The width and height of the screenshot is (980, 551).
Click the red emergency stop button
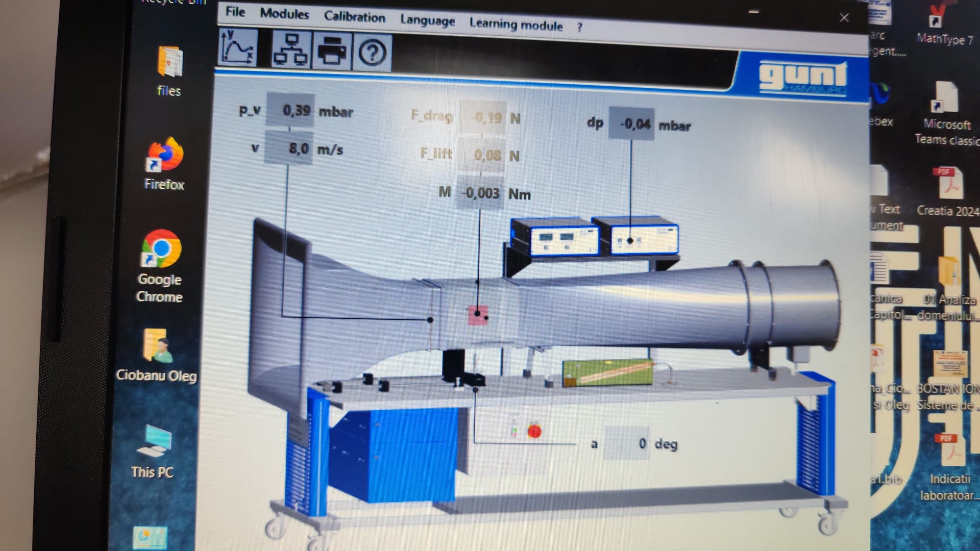point(534,432)
